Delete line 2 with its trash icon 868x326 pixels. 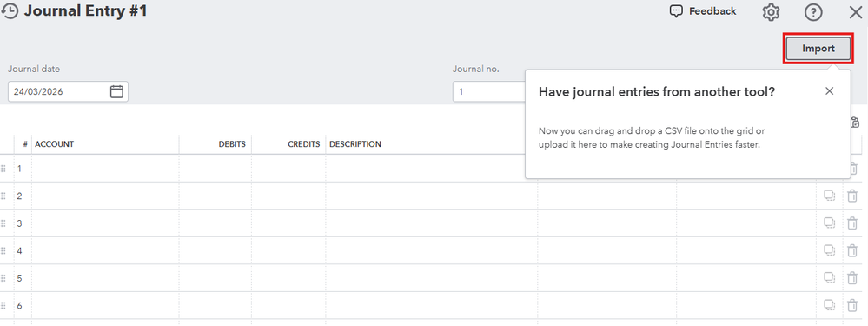[852, 196]
